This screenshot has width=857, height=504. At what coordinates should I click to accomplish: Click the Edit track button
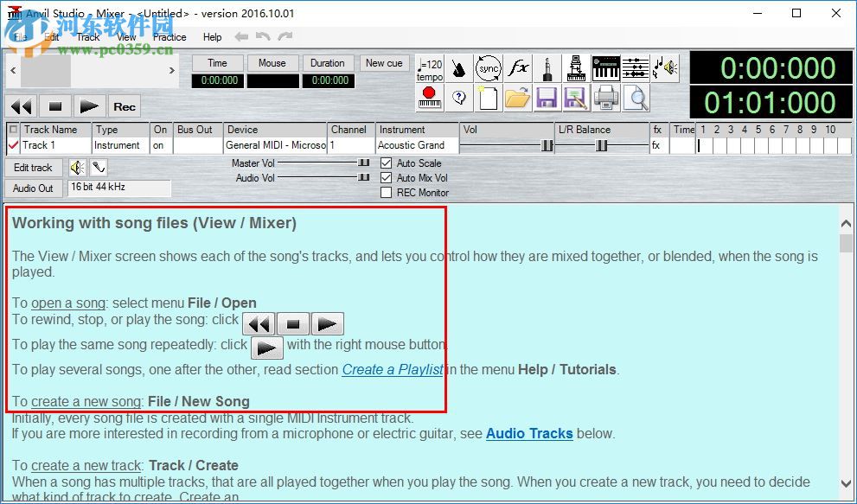tap(34, 168)
